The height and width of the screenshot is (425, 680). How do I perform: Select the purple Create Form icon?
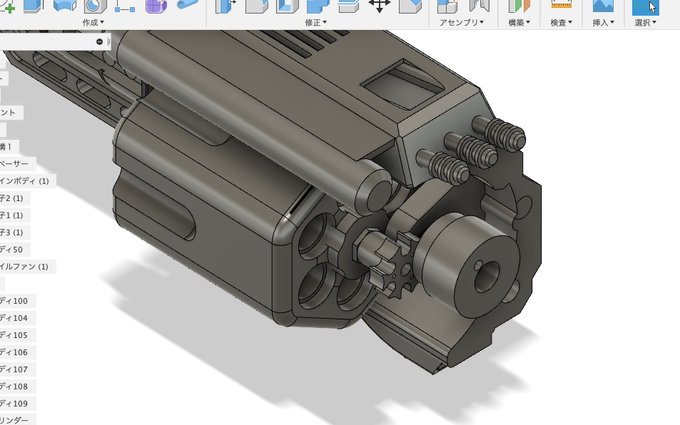[x=156, y=6]
